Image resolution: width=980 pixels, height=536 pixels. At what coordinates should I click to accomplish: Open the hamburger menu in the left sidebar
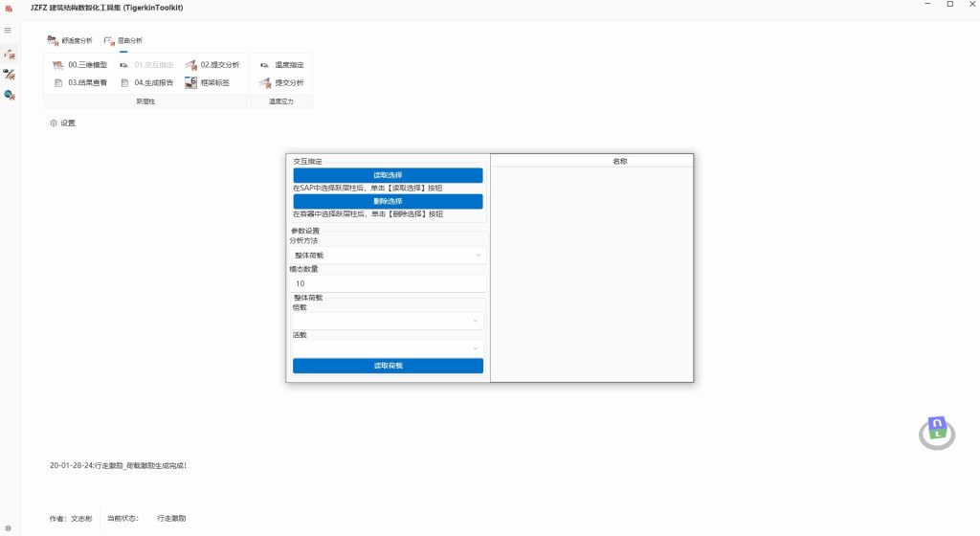click(x=8, y=30)
